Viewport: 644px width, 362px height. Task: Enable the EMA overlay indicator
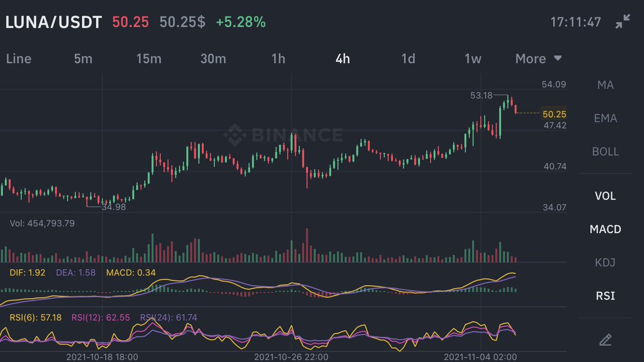coord(605,118)
